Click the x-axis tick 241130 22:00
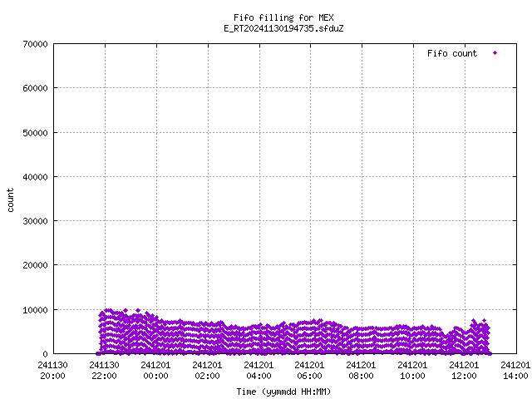532x399 pixels. 104,371
